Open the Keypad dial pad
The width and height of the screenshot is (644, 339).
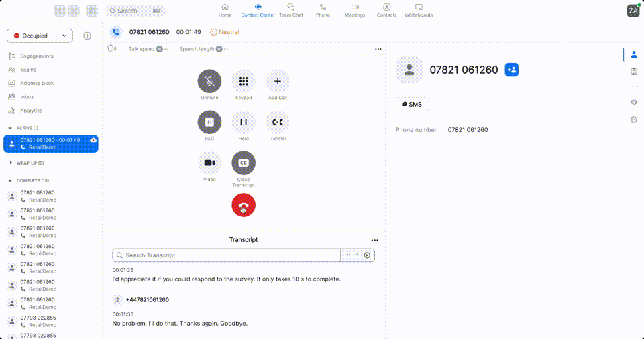click(x=244, y=82)
